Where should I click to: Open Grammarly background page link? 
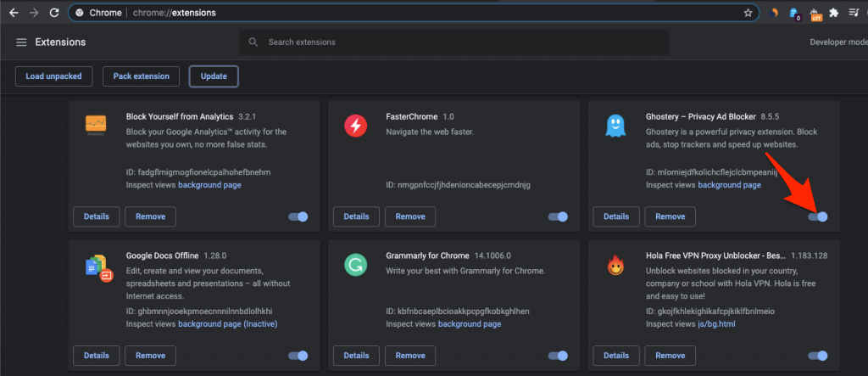pyautogui.click(x=470, y=323)
